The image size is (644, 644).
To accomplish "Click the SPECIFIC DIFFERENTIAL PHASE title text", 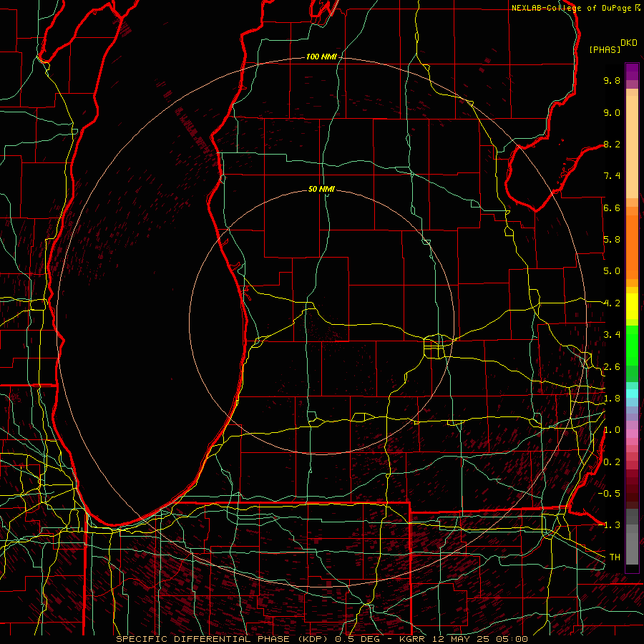I will point(203,639).
